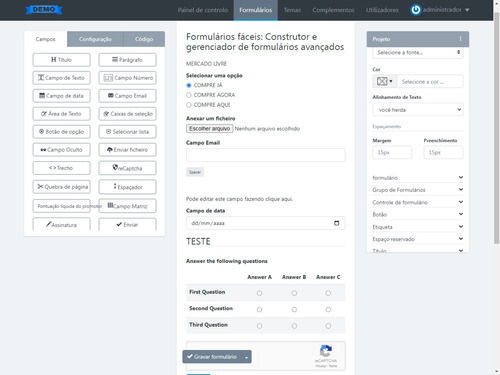Choose Answer B for First Question
This screenshot has height=375, width=500.
294,293
